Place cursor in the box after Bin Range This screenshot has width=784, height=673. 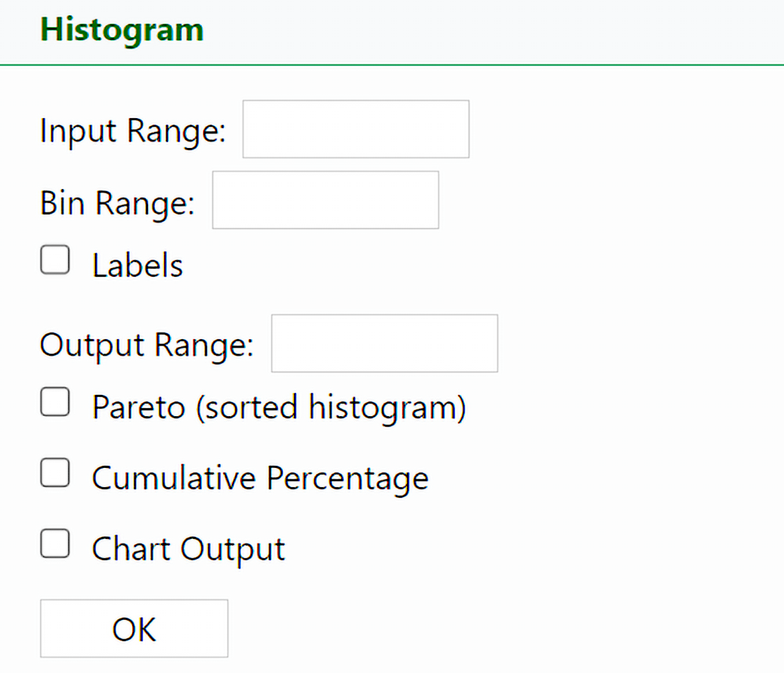pyautogui.click(x=325, y=200)
